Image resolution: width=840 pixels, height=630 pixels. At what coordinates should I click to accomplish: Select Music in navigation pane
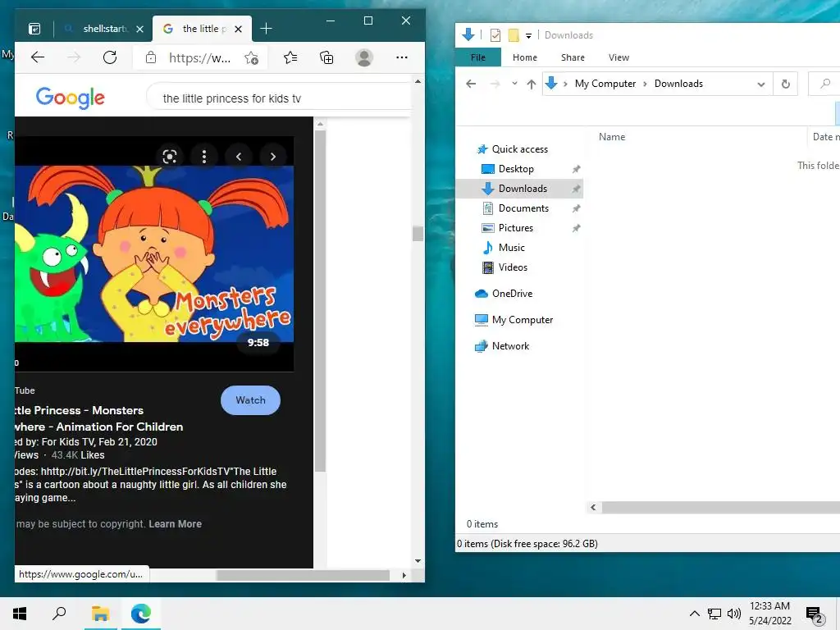click(x=511, y=248)
